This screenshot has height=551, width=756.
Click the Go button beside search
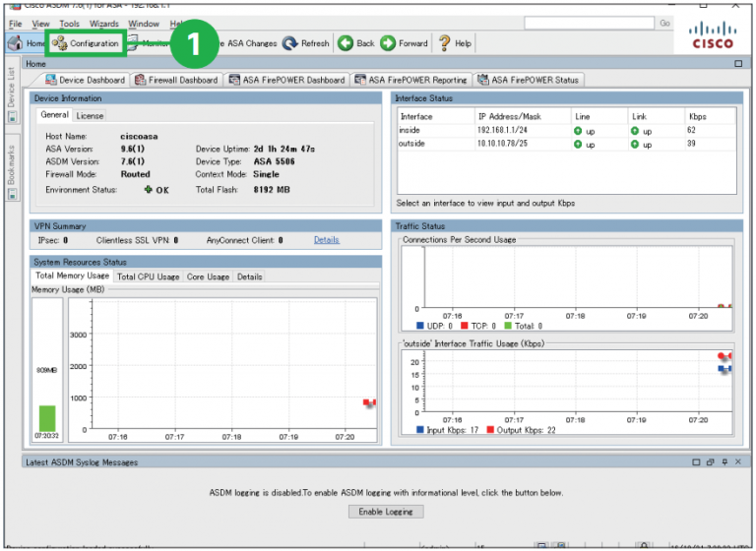[x=664, y=23]
